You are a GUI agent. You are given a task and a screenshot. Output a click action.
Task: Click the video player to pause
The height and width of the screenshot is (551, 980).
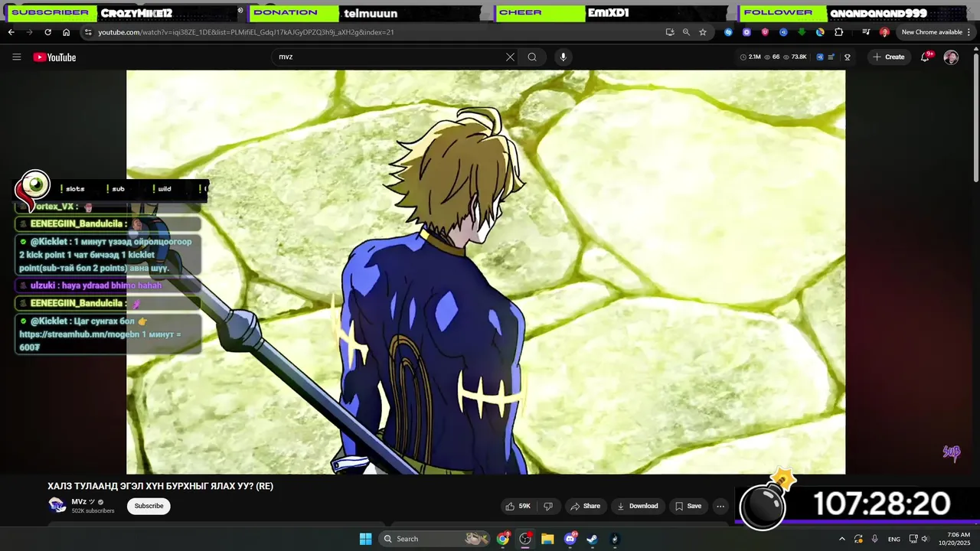[485, 272]
